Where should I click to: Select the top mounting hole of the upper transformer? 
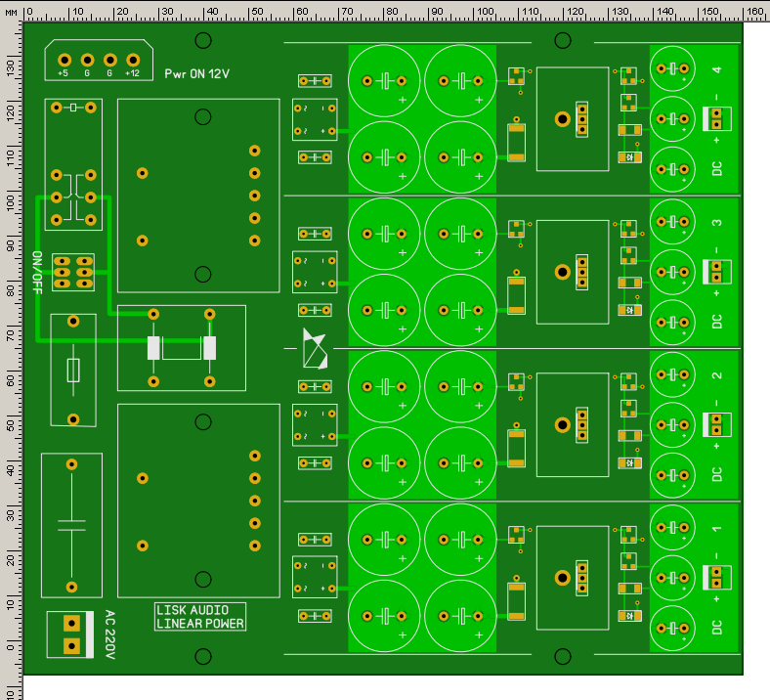click(203, 117)
